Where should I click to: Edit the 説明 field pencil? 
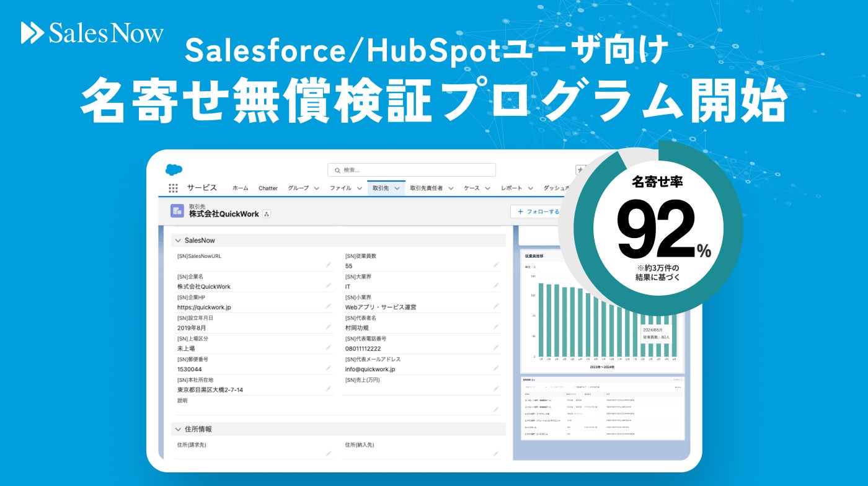tap(496, 409)
